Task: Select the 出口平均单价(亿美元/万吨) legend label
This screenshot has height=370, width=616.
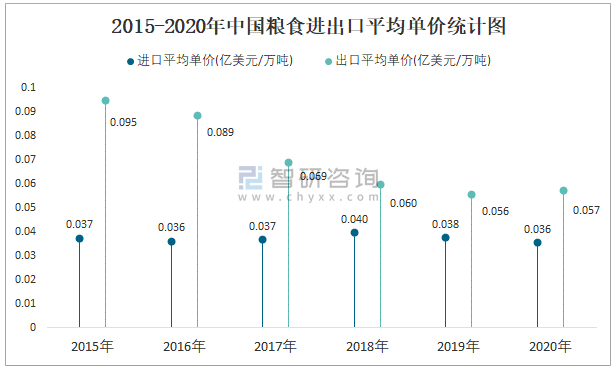Action: point(413,60)
